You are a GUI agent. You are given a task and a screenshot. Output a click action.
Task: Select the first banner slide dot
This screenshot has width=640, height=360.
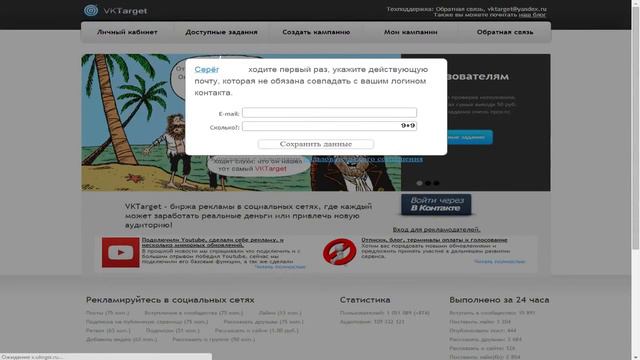(419, 183)
